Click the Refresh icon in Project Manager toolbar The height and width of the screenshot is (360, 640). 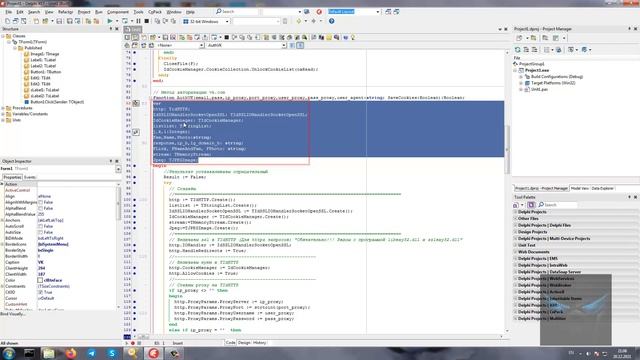coord(518,50)
